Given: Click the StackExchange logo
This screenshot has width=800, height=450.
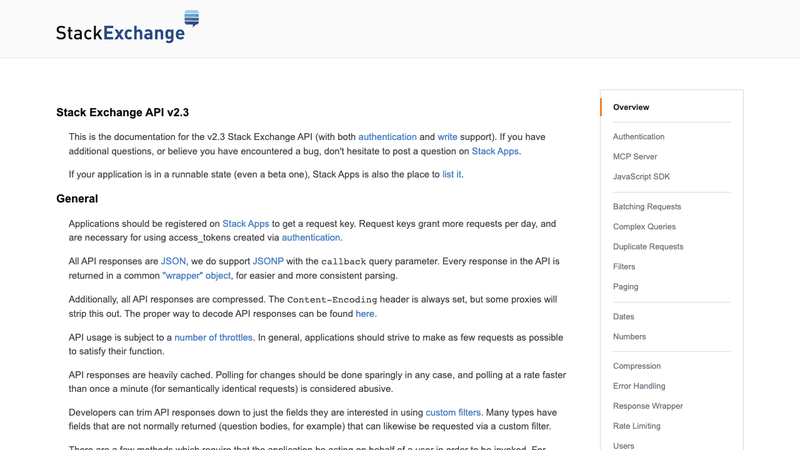Looking at the screenshot, I should 128,27.
